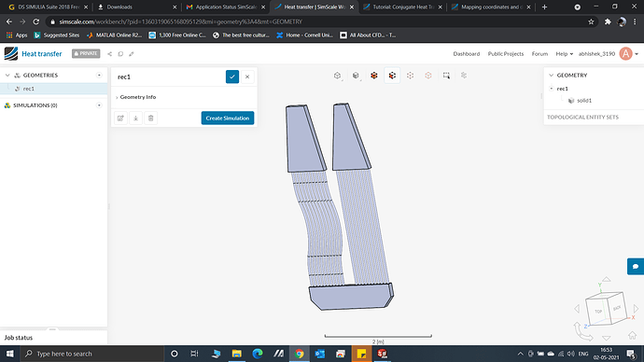Switch to Tutorial: Conjugate Heat Transfer tab
Image resolution: width=644 pixels, height=362 pixels.
[x=403, y=7]
